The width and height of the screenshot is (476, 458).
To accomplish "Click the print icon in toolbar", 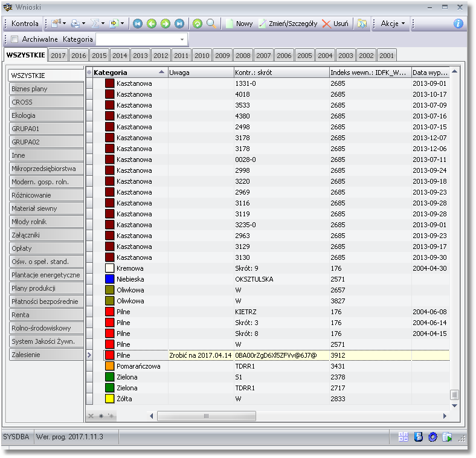I will (75, 24).
